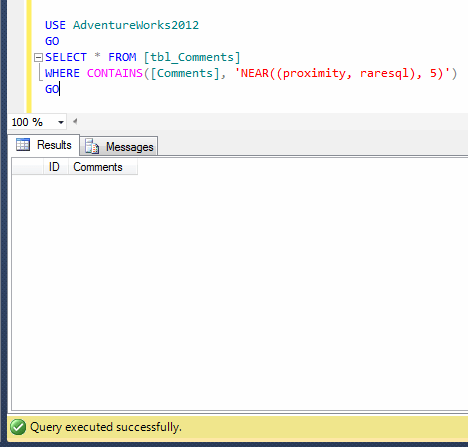
Task: Select the Comments column header
Action: (x=103, y=167)
